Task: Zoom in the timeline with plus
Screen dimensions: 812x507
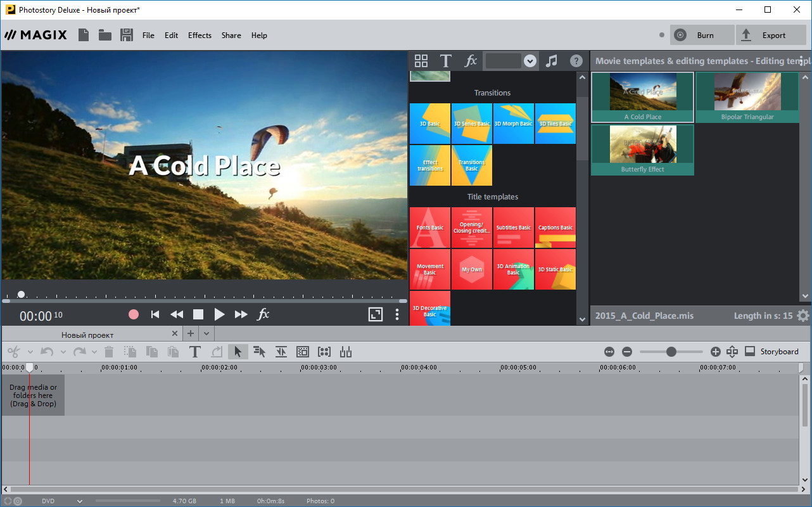Action: point(716,352)
